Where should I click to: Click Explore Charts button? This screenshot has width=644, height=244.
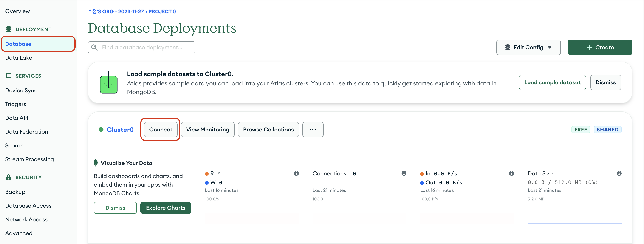click(x=166, y=208)
